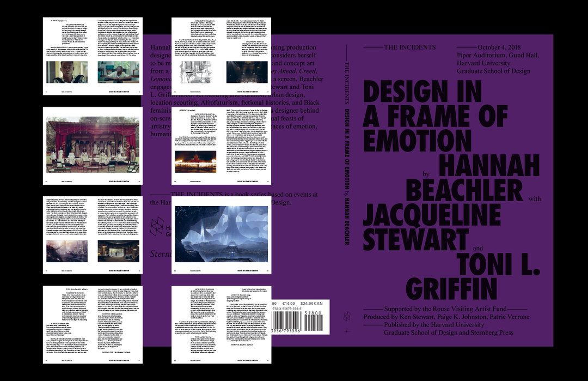Image resolution: width=588 pixels, height=381 pixels.
Task: Click 'Graduate School of Design' below the date
Action: (x=493, y=71)
